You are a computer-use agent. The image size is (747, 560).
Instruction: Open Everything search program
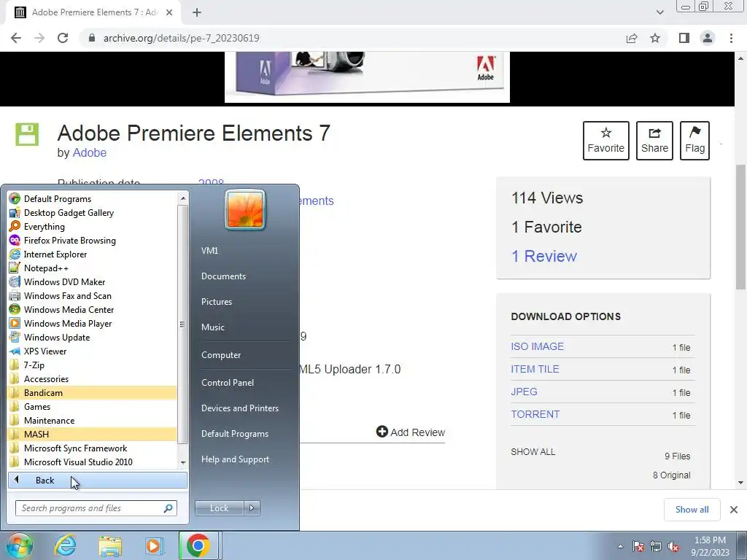tap(93, 226)
